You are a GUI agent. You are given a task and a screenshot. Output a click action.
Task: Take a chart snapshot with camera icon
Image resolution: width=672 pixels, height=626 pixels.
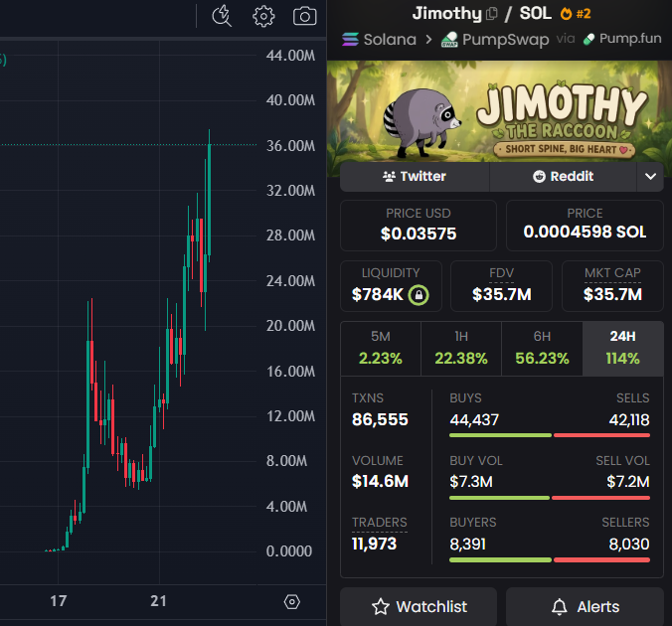pos(305,16)
